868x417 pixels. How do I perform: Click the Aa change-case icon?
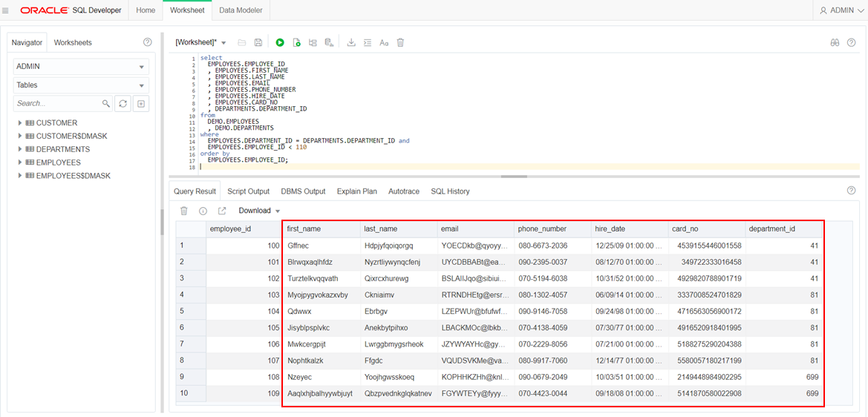point(384,42)
